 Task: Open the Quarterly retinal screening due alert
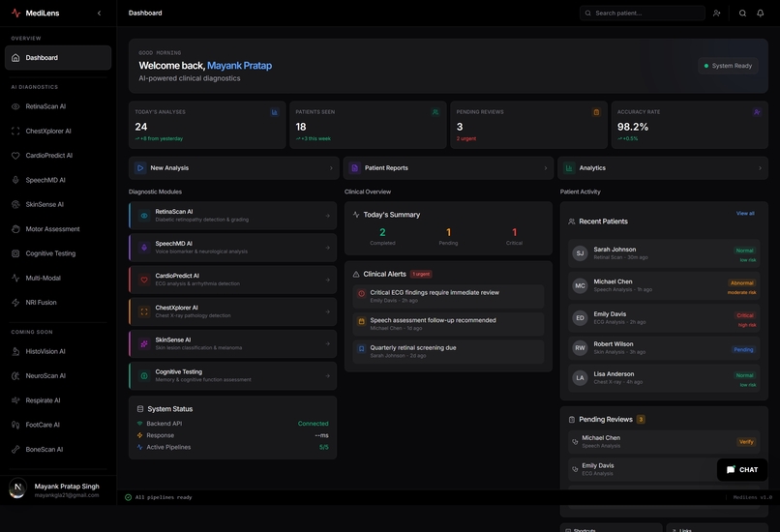(448, 351)
